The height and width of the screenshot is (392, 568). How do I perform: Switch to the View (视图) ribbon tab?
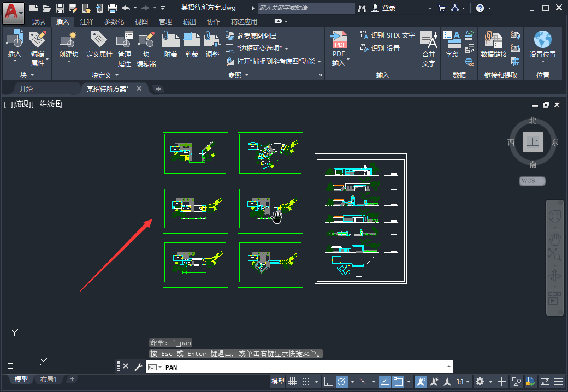click(x=141, y=22)
